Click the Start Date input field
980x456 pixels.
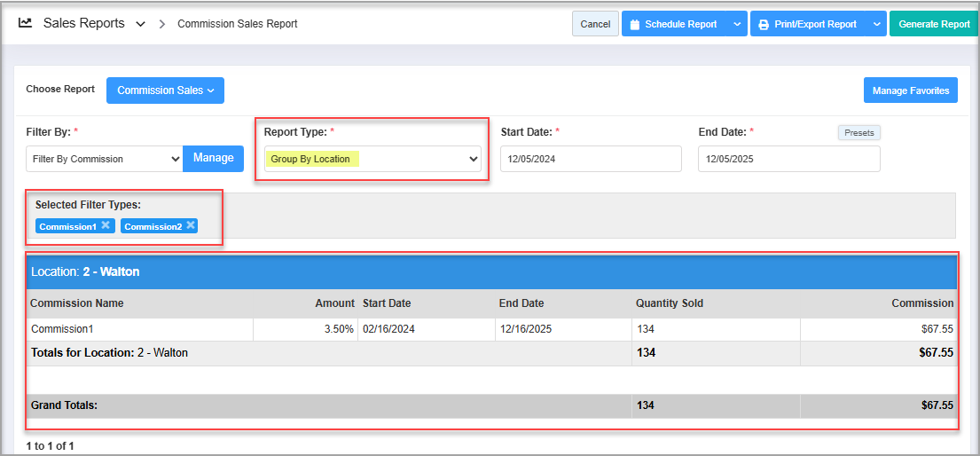[x=591, y=159]
